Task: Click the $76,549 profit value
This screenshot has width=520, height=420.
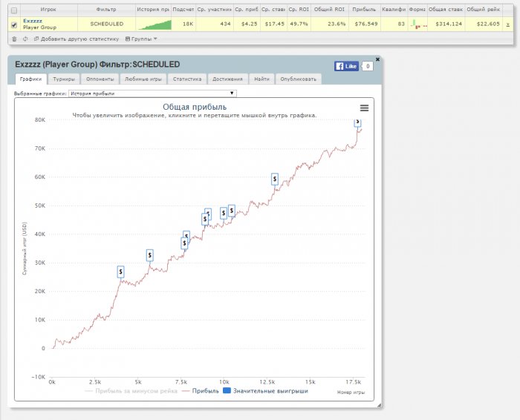Action: click(x=366, y=24)
